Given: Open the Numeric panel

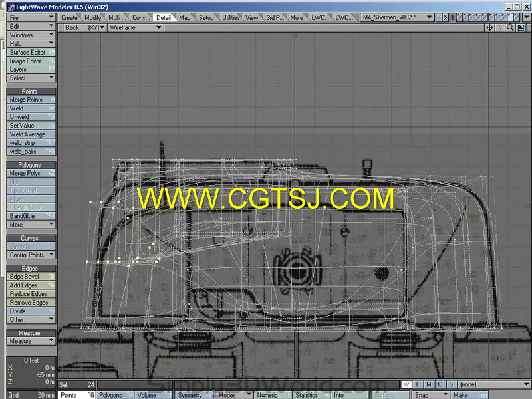Looking at the screenshot, I should tap(273, 395).
